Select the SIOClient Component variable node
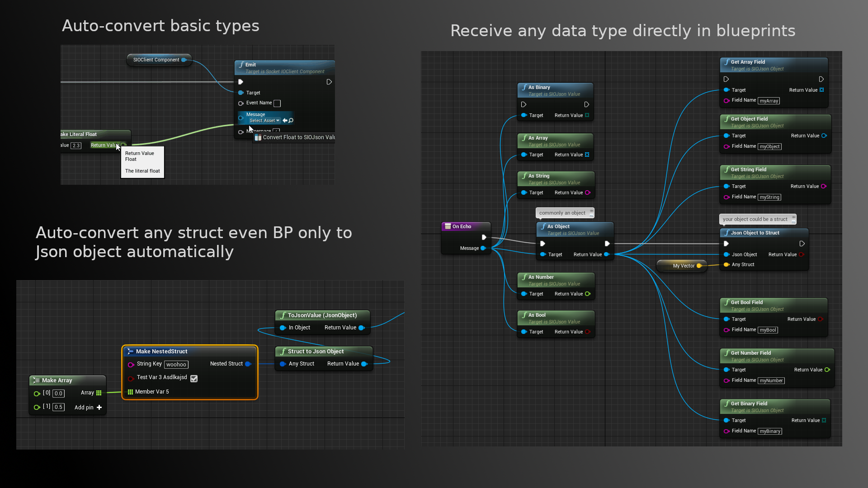The width and height of the screenshot is (868, 488). click(156, 59)
